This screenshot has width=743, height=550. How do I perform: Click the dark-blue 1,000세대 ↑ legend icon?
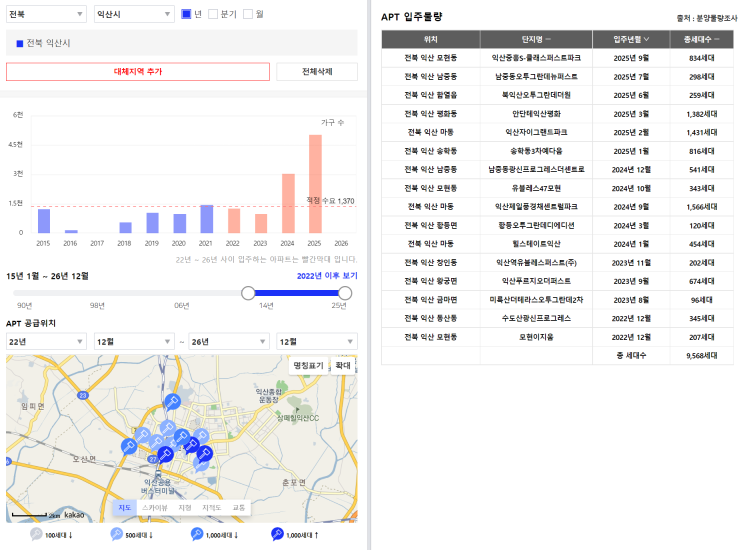pyautogui.click(x=277, y=534)
